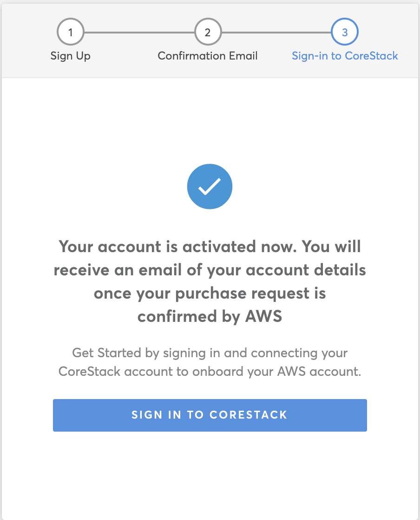Click the 'CoreStack account to onboard' text line

tap(210, 372)
